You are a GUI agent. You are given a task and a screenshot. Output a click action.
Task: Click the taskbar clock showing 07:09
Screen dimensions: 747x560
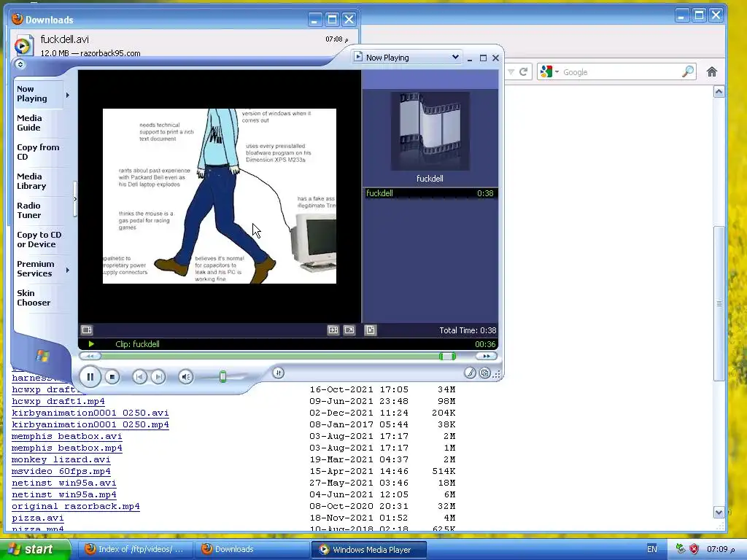pos(720,549)
